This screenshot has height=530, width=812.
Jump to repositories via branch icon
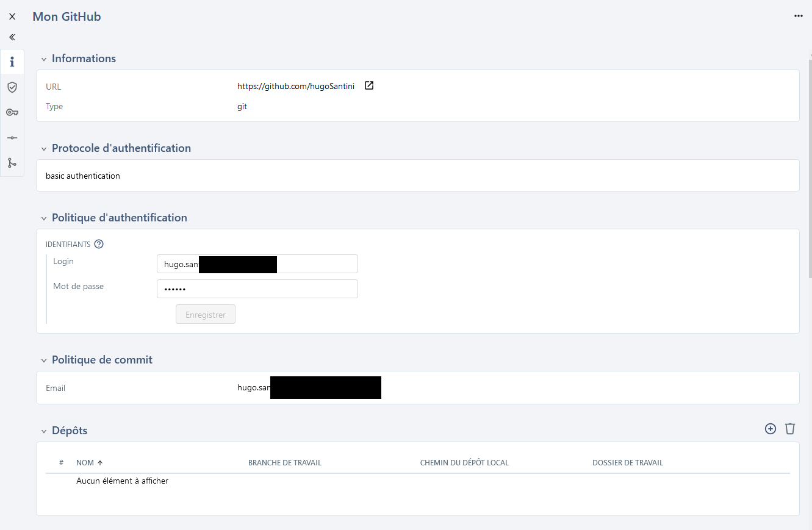(12, 163)
